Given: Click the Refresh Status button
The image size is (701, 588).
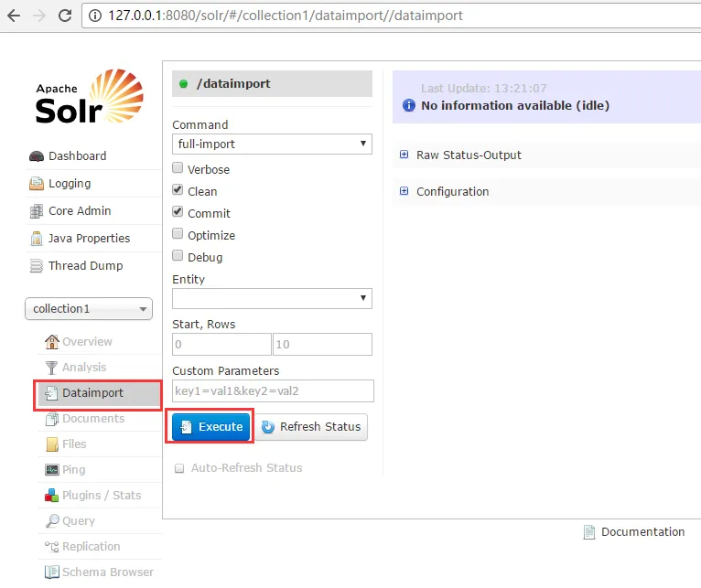Looking at the screenshot, I should point(311,427).
